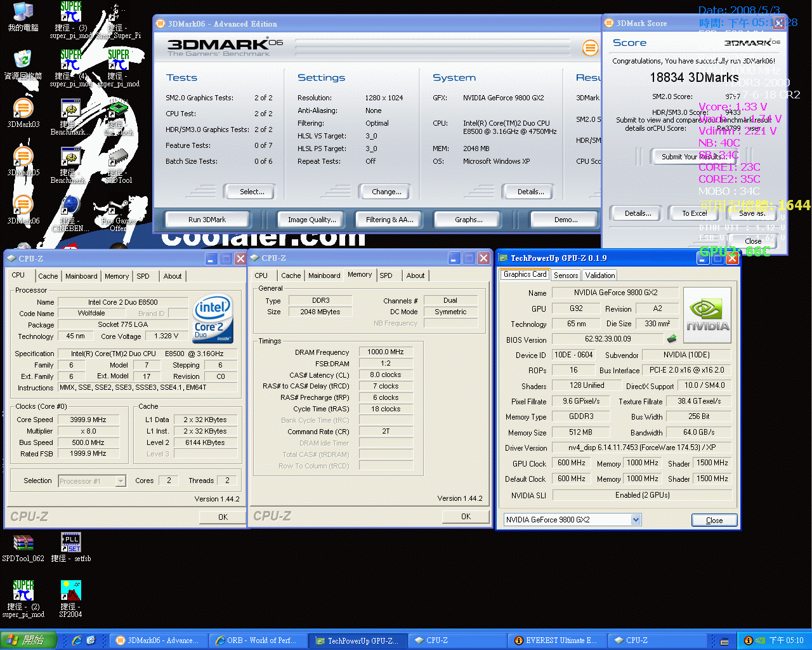Click the Close button in GPU-Z

click(714, 521)
